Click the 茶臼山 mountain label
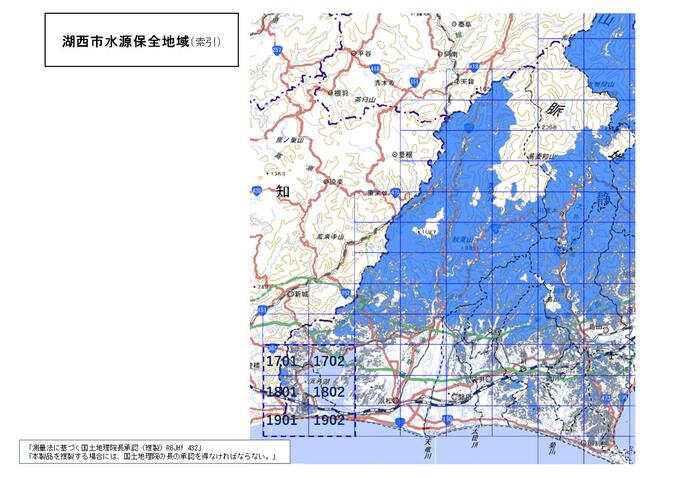690x478 pixels. pos(365,100)
